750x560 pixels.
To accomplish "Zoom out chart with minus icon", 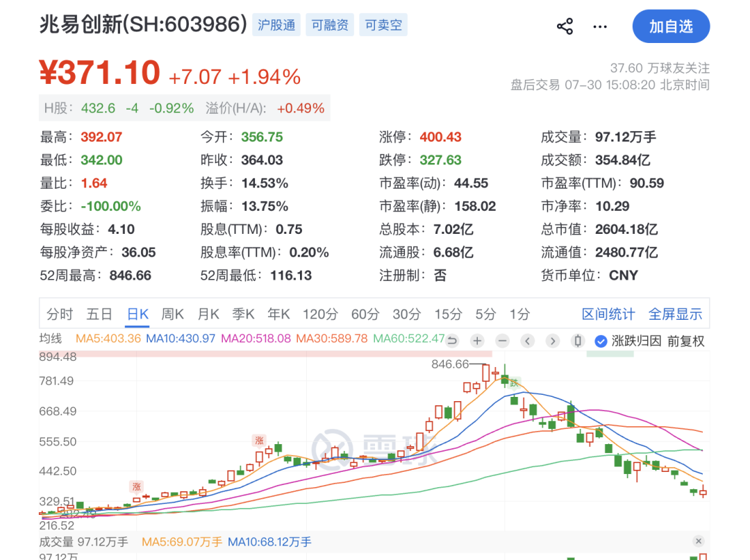I will pos(502,341).
